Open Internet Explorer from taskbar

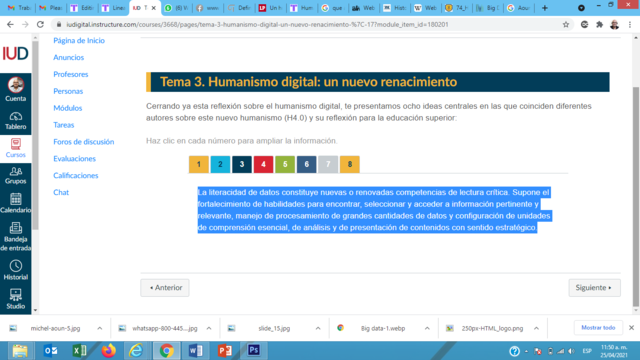point(136,351)
